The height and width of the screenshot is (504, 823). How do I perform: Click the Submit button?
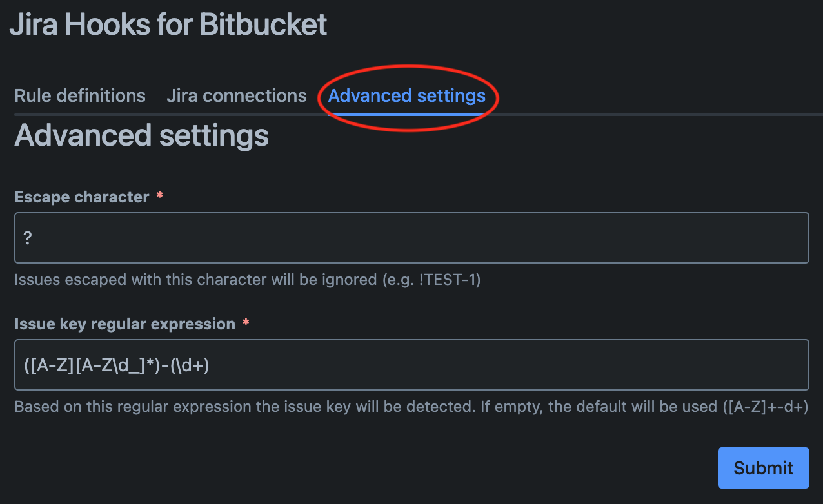[763, 467]
